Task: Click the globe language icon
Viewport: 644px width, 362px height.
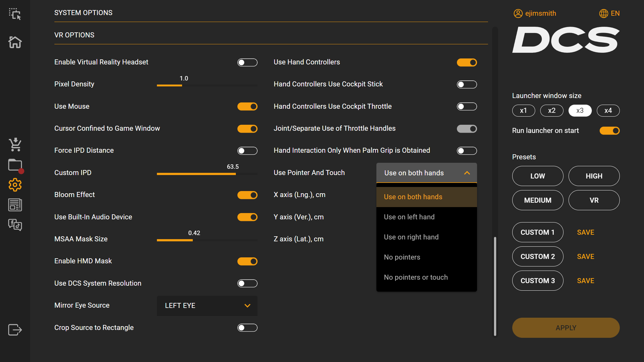Action: [603, 14]
